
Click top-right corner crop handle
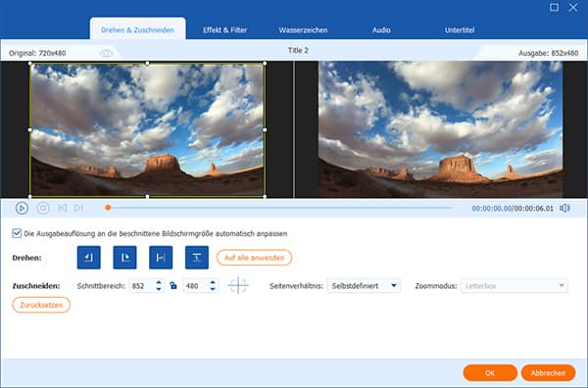[x=265, y=64]
